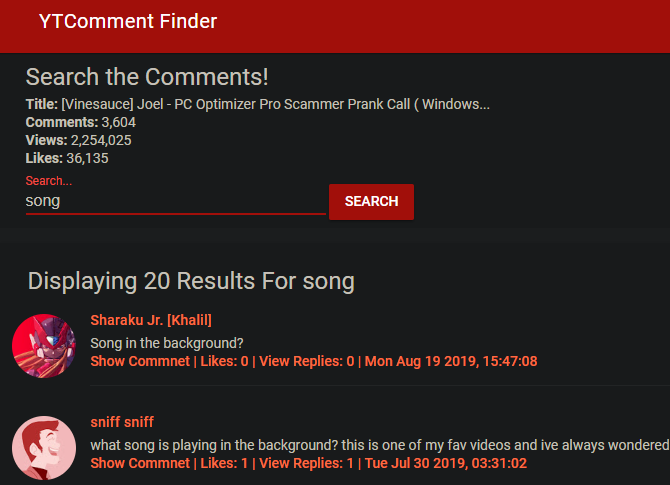
Task: Open the YTComment Finder home title
Action: [x=128, y=21]
